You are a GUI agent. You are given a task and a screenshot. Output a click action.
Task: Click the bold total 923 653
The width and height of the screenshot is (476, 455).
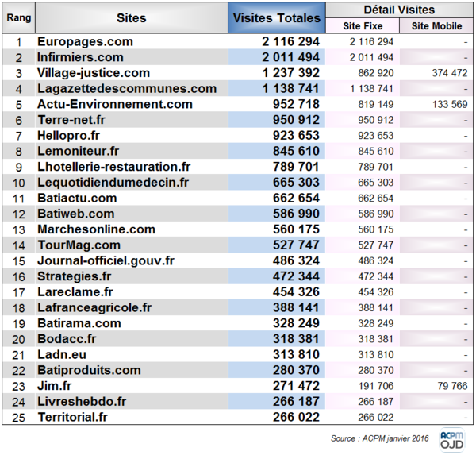click(x=296, y=136)
